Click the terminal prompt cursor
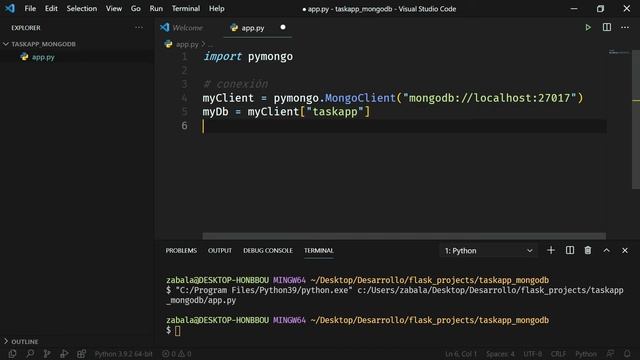Screen dimensions: 640x360 click(x=178, y=331)
